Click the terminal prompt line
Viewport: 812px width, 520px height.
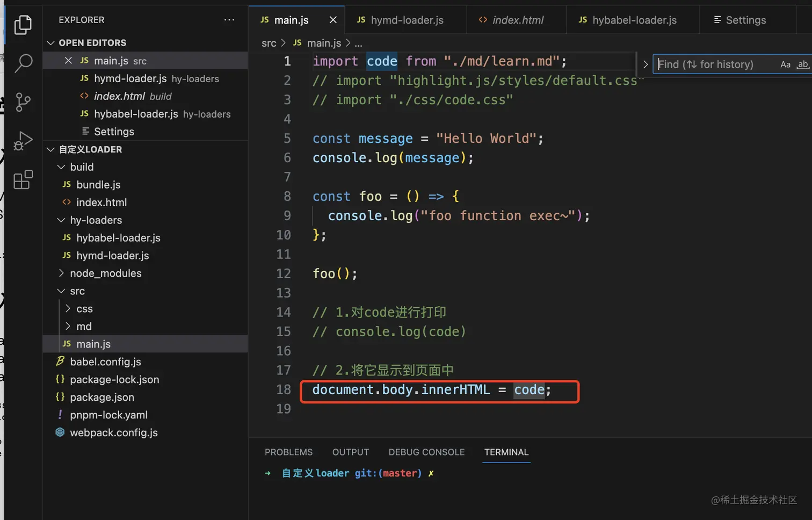point(349,473)
